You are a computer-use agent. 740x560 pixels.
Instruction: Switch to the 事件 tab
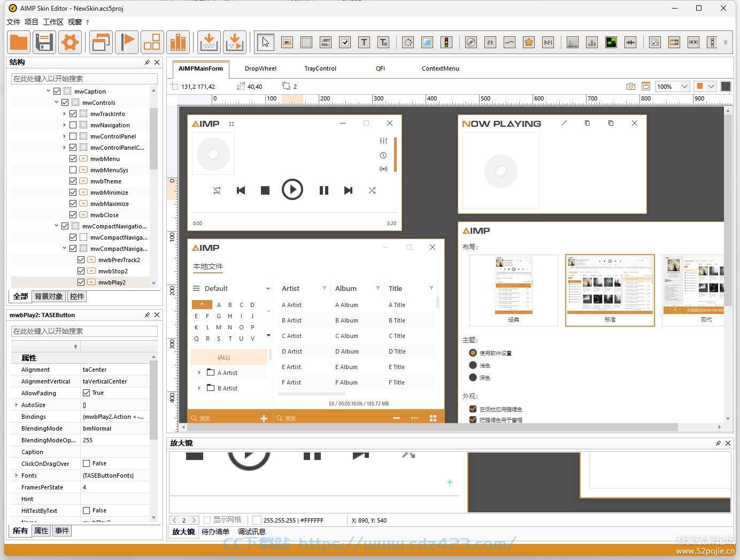[62, 531]
